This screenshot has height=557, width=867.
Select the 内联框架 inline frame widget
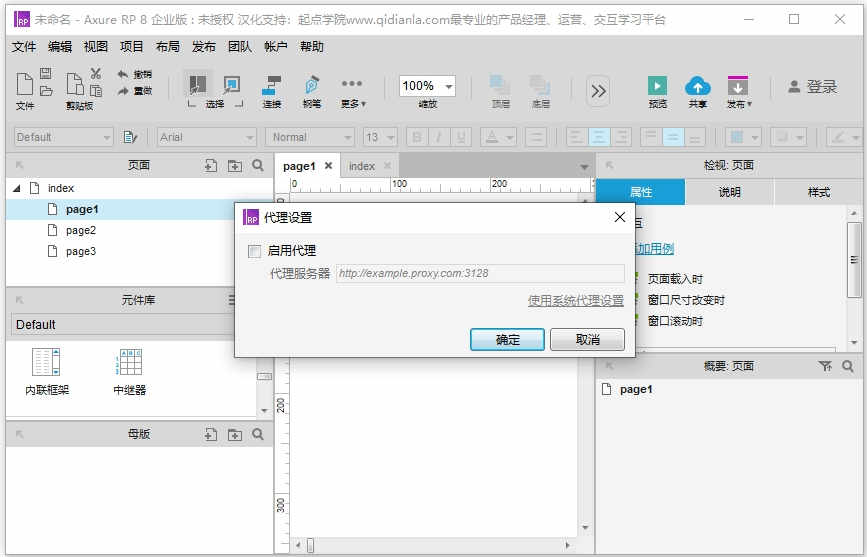[x=47, y=372]
